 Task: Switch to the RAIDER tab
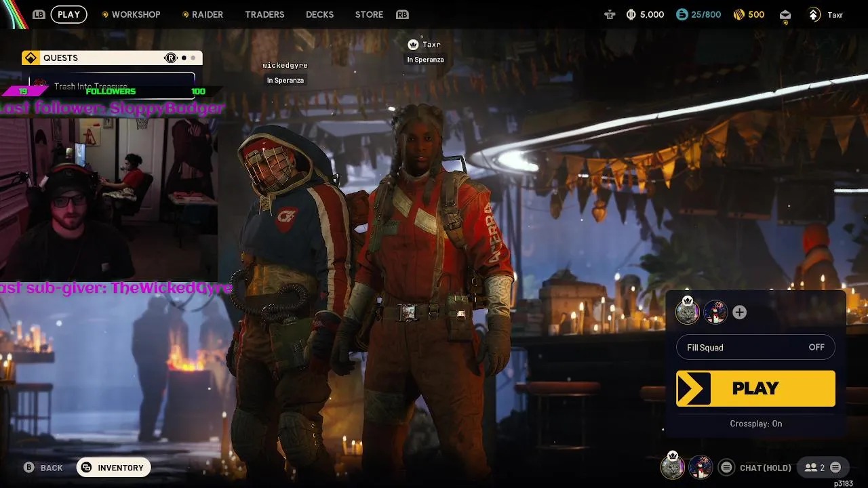(208, 14)
